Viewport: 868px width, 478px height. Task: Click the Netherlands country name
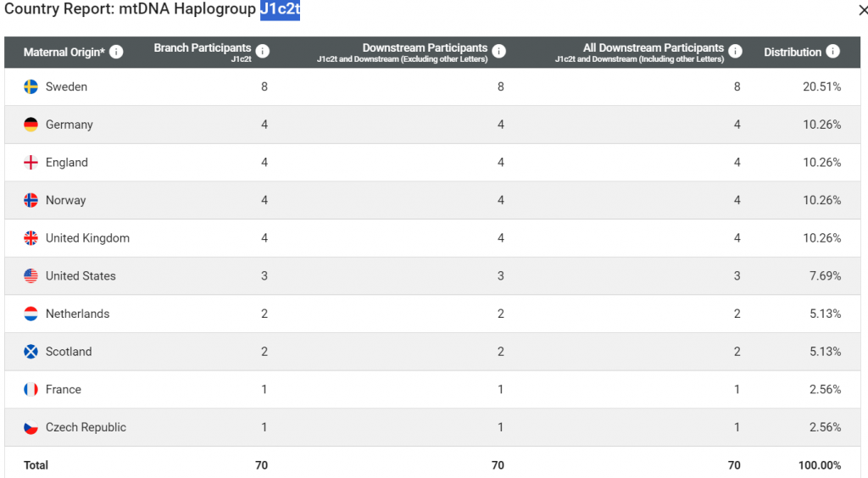(x=77, y=314)
